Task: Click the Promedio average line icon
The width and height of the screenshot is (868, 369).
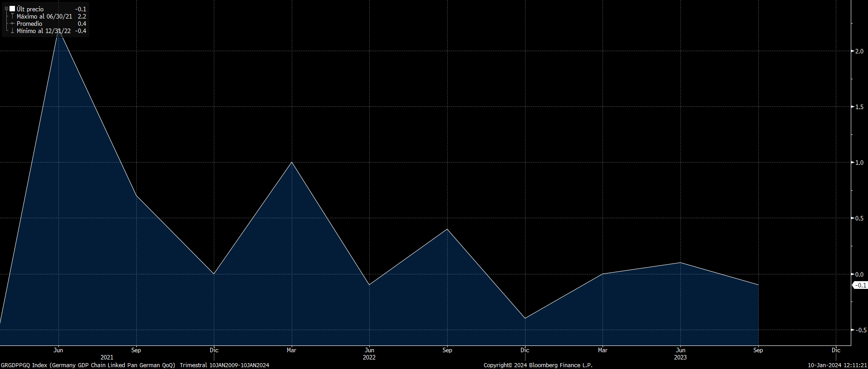Action: coord(12,24)
